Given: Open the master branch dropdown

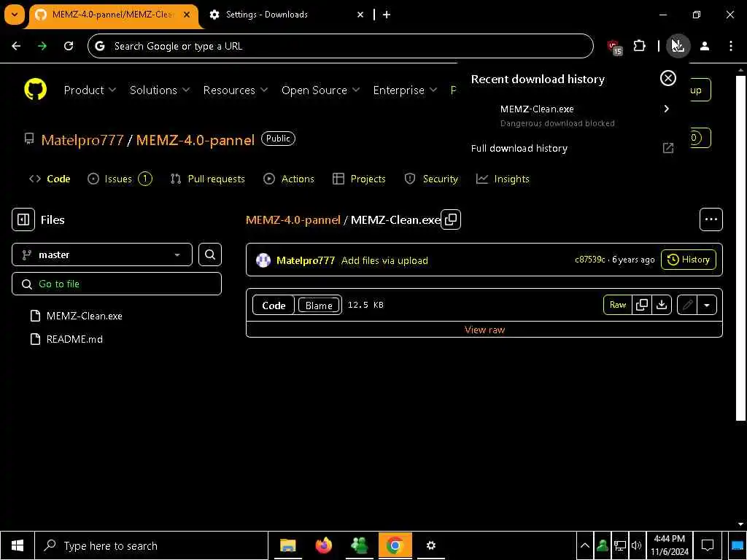Looking at the screenshot, I should (x=102, y=254).
